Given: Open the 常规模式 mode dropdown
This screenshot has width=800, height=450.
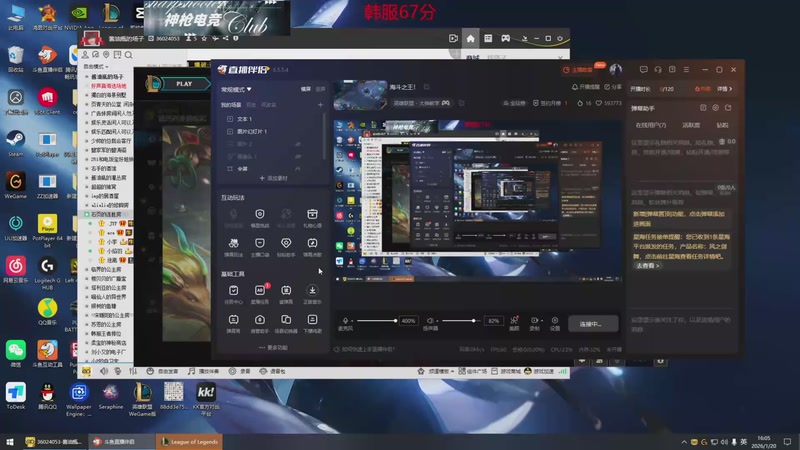Looking at the screenshot, I should pyautogui.click(x=236, y=89).
